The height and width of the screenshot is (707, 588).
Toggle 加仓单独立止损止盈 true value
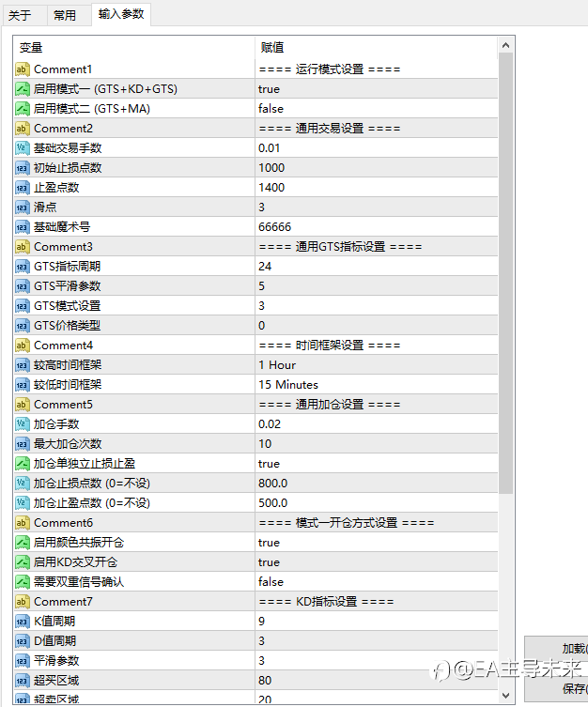[377, 464]
